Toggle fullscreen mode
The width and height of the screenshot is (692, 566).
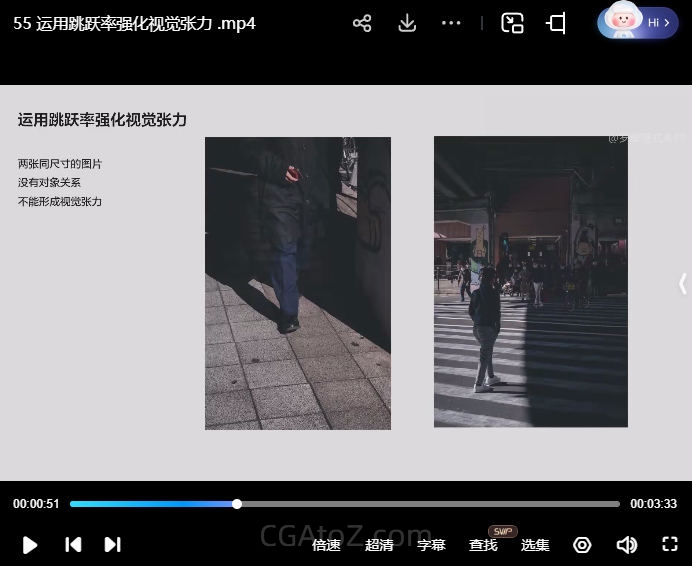point(670,544)
